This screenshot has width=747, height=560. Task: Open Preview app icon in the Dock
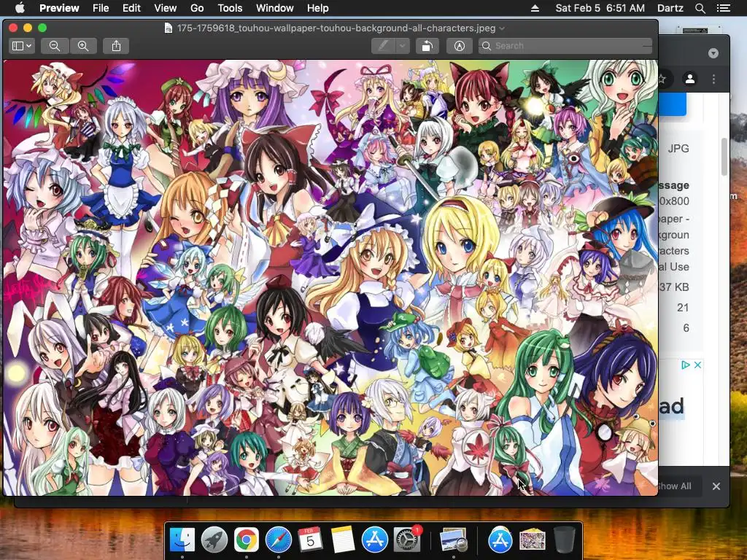pyautogui.click(x=454, y=540)
